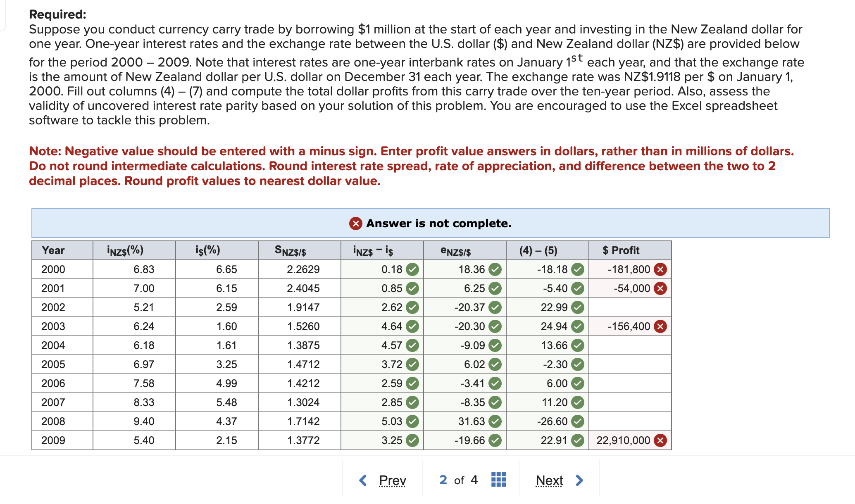855x504 pixels.
Task: Select the empty 2008 profit field
Action: [x=629, y=422]
